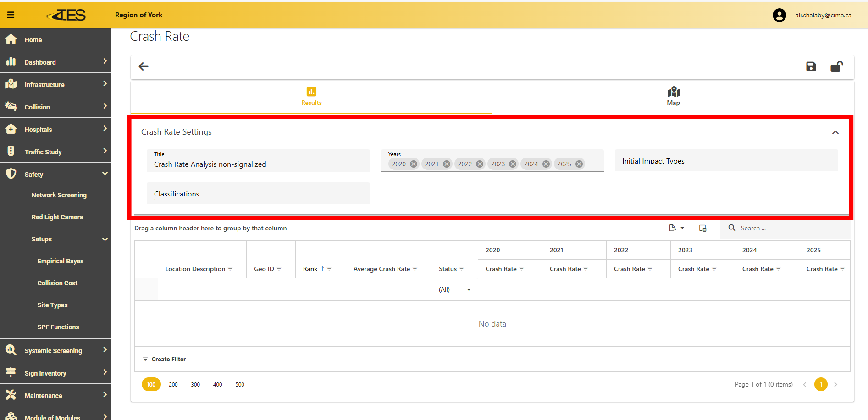Toggle the unlock padlock icon
This screenshot has height=420, width=868.
pos(836,67)
